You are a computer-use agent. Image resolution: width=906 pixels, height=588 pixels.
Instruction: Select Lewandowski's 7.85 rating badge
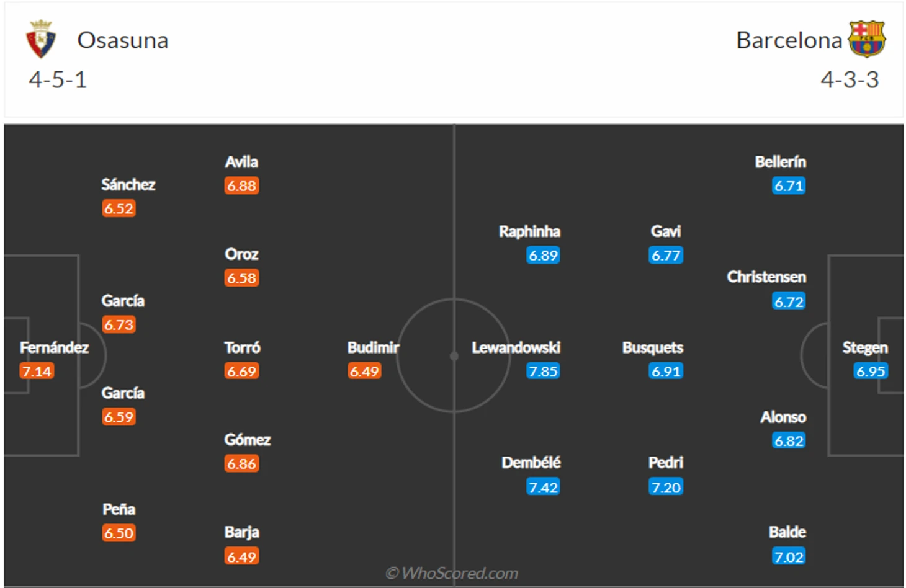[x=543, y=371]
